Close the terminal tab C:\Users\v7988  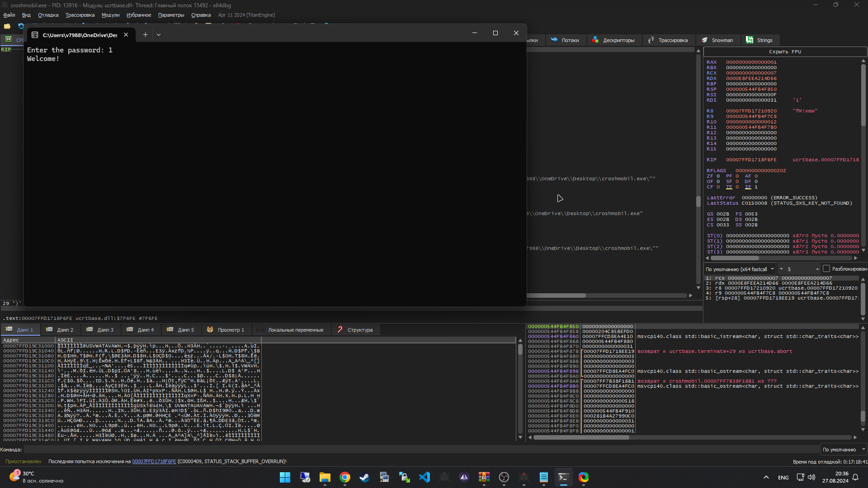coord(126,35)
